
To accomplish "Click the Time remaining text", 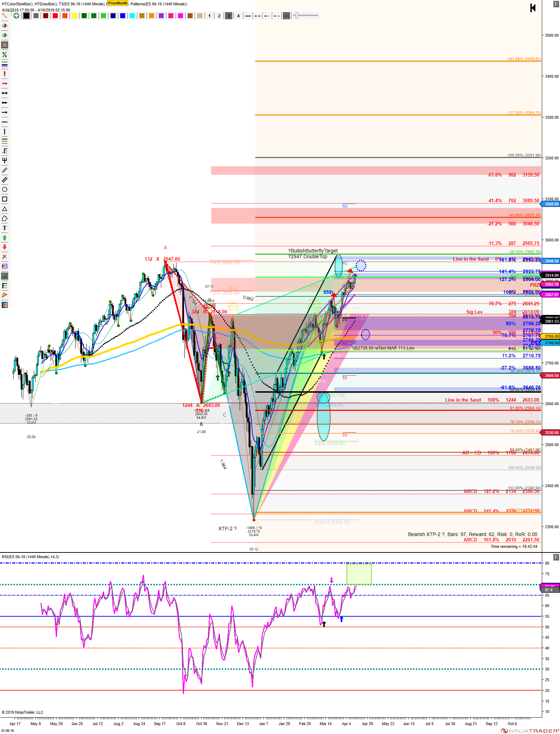I will pos(514,546).
